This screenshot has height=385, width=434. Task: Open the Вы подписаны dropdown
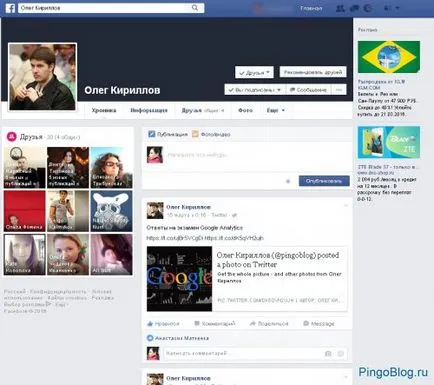coord(255,90)
